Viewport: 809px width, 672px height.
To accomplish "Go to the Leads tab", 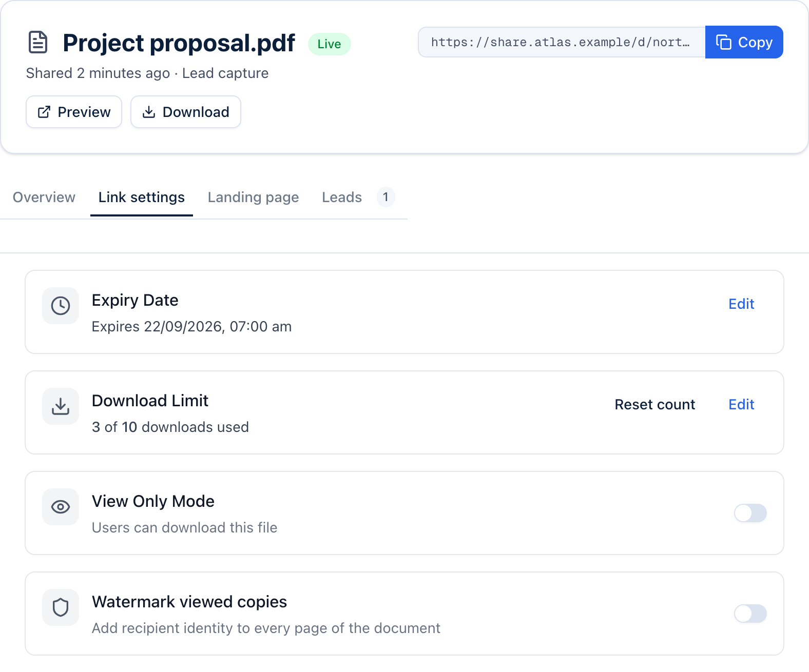I will [x=358, y=197].
